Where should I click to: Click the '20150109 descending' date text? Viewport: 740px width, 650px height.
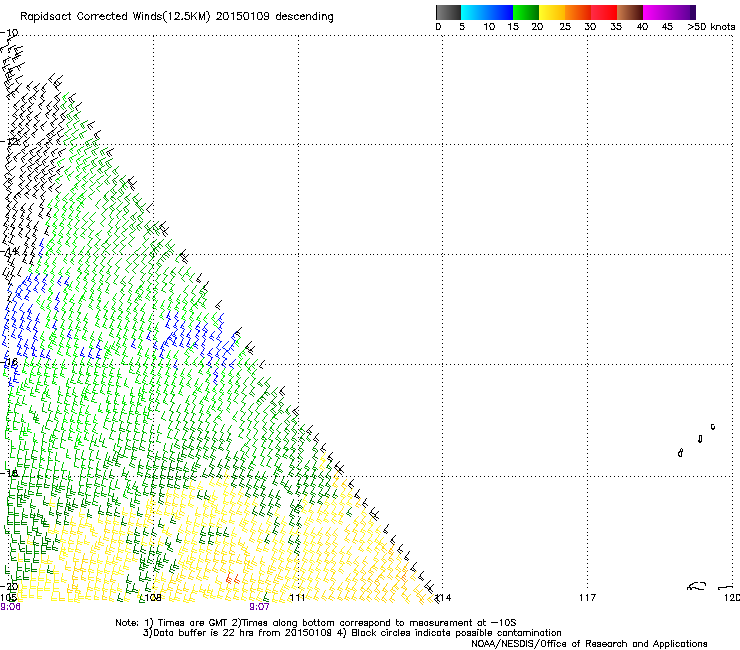(x=274, y=17)
